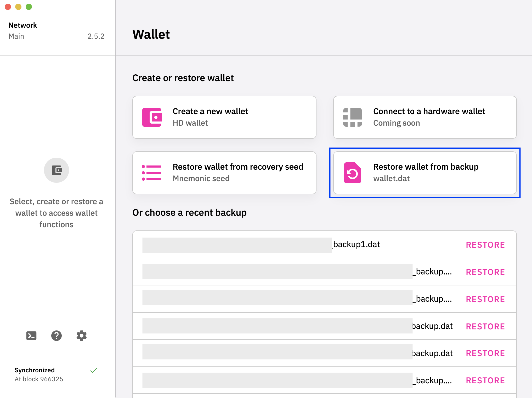Choose Restore wallet from recovery seed
The width and height of the screenshot is (532, 398).
pos(224,173)
